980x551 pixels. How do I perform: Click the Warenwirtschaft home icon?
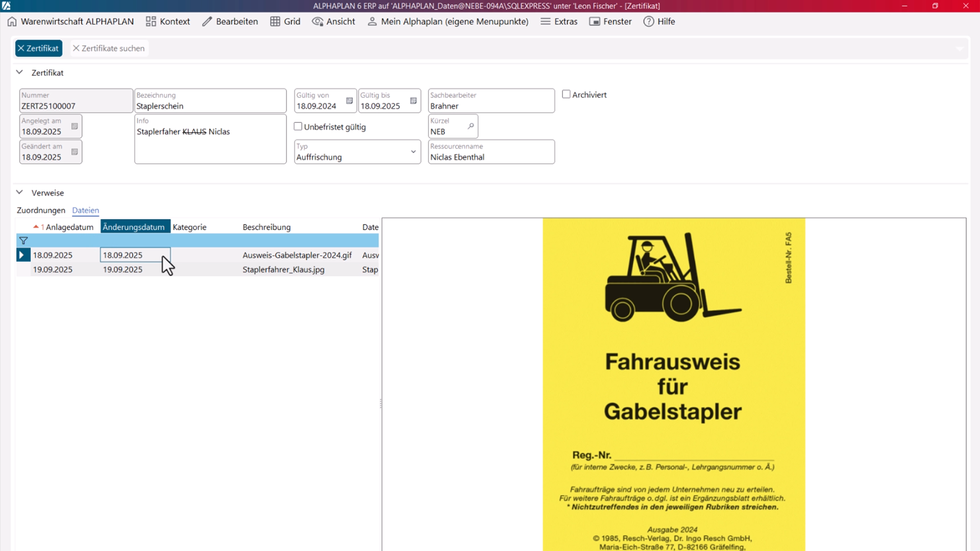pyautogui.click(x=12, y=21)
